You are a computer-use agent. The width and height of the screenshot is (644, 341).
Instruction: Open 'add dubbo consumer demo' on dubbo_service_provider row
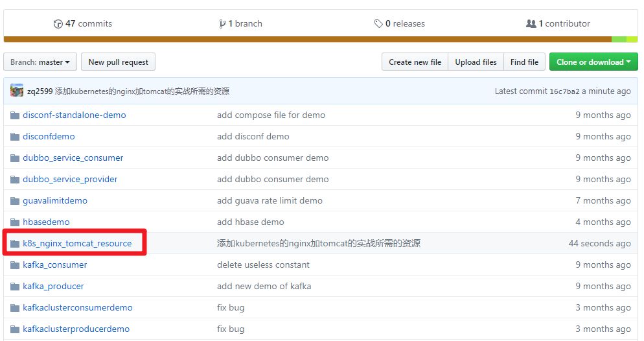point(273,179)
